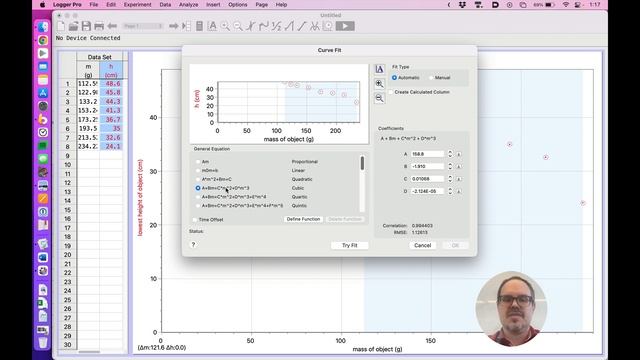Open the Edit menu

coord(111,5)
